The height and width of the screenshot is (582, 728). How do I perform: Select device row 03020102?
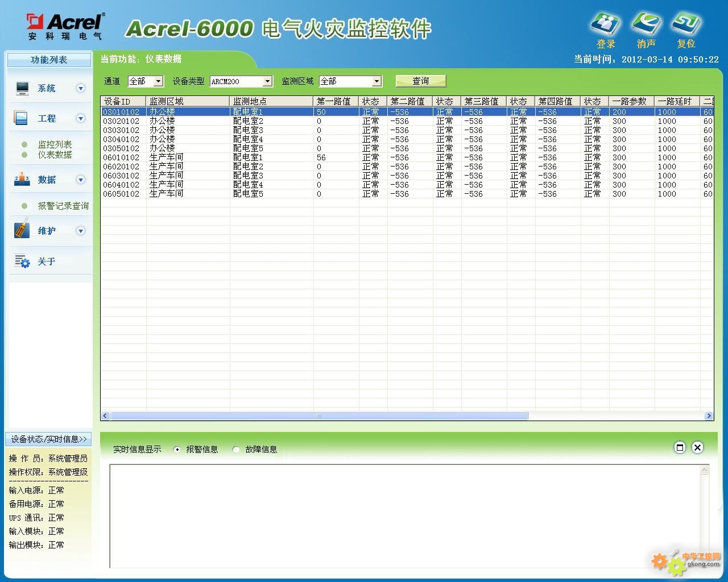407,121
